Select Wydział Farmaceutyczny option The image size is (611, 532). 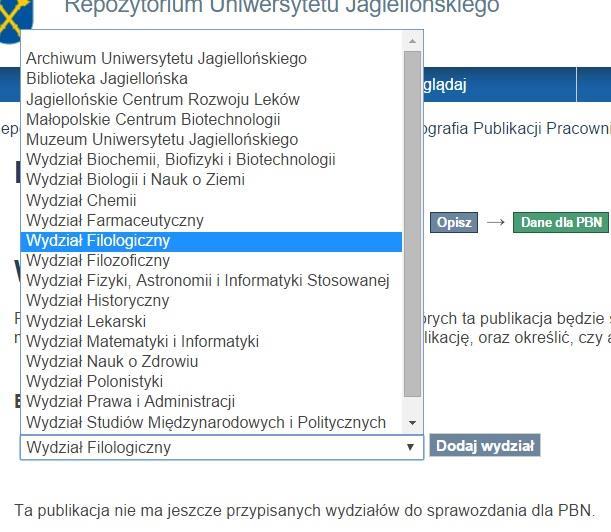pos(211,221)
